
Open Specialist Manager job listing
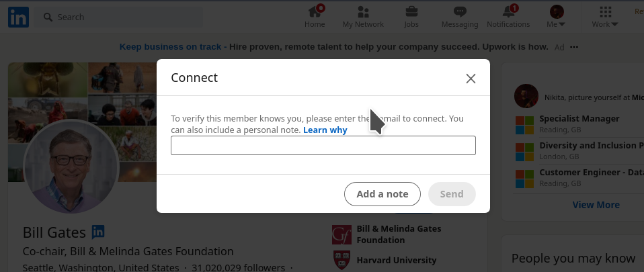point(579,119)
